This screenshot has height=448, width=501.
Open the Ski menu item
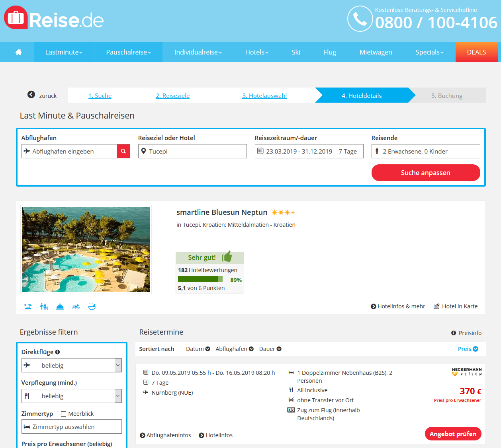[x=296, y=52]
